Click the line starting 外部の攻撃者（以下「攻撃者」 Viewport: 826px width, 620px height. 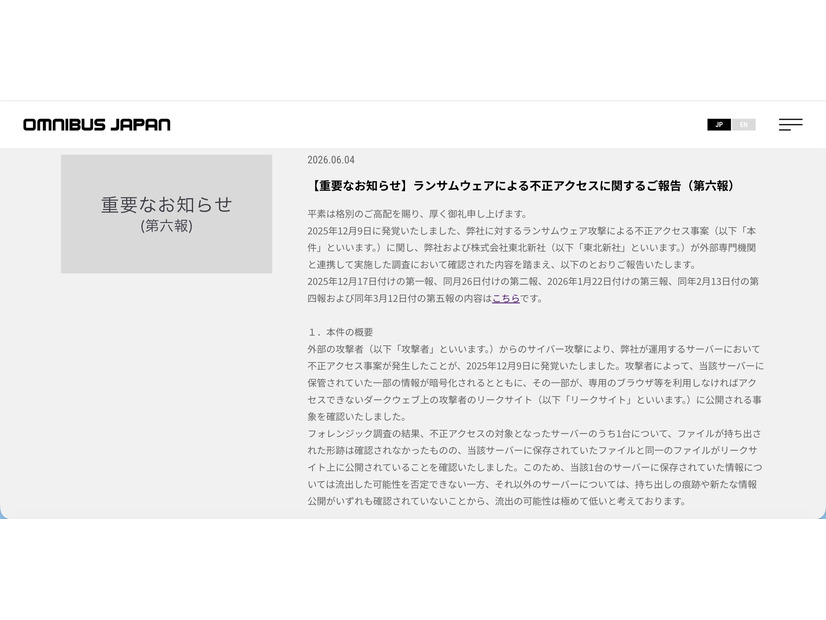point(534,349)
